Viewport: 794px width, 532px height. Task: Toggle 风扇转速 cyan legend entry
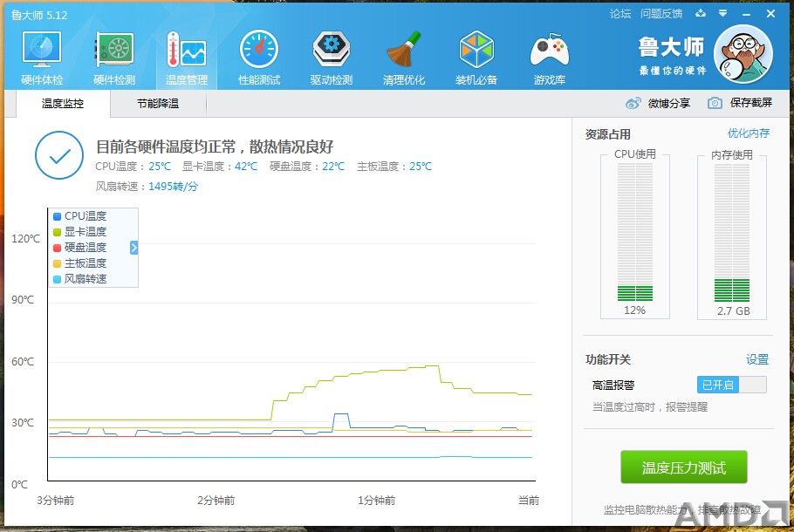pyautogui.click(x=80, y=279)
